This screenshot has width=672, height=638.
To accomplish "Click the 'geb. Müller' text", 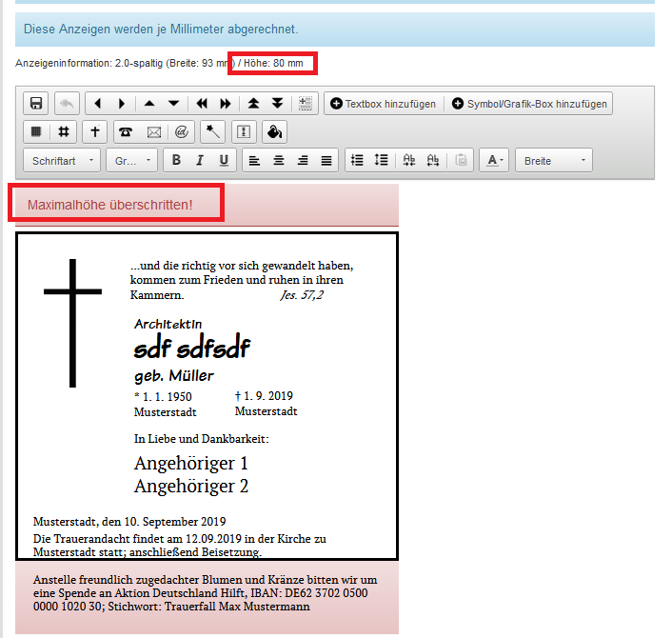I will point(173,376).
